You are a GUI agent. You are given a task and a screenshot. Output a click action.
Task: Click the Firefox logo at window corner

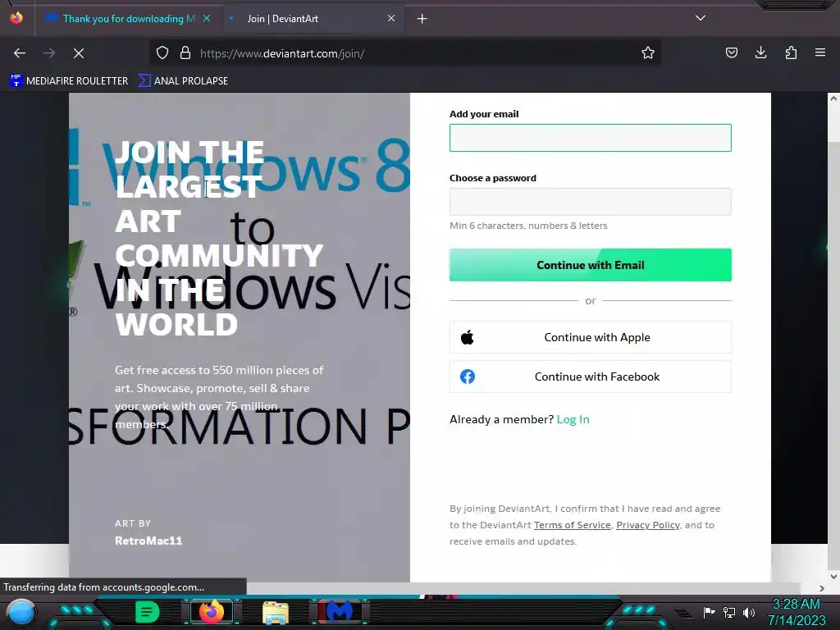[x=16, y=18]
